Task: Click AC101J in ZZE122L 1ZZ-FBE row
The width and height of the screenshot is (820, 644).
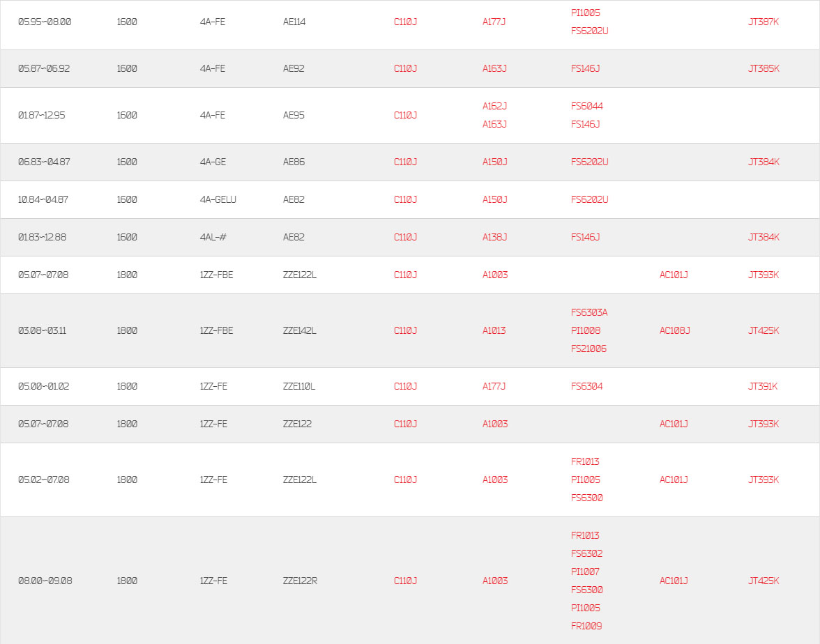Action: click(x=674, y=275)
